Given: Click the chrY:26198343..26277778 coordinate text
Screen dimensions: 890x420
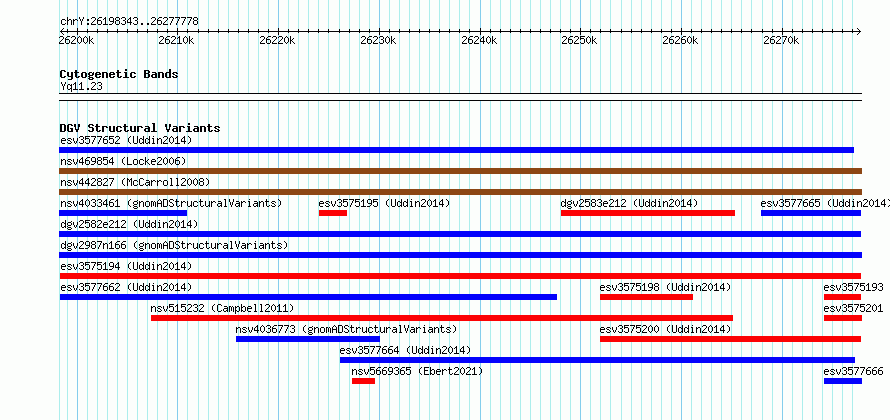Looking at the screenshot, I should point(129,22).
